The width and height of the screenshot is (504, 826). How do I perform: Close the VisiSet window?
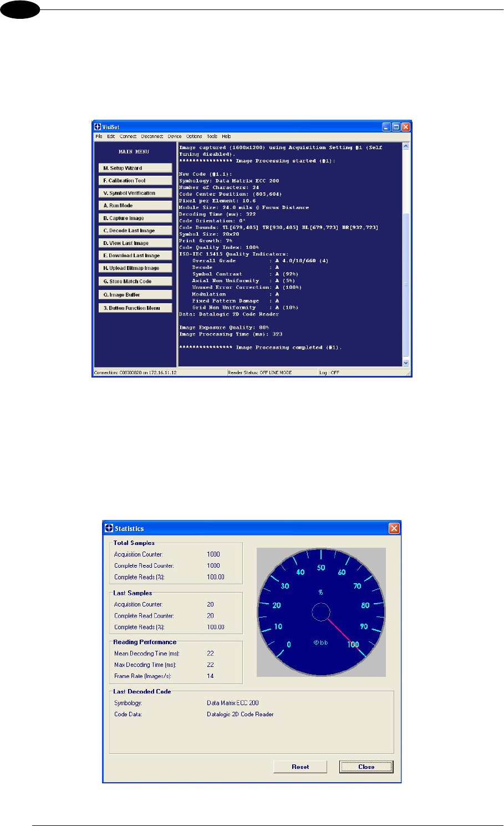pos(406,127)
